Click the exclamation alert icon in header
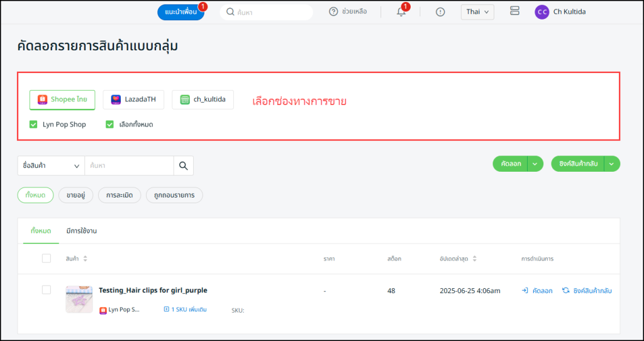The image size is (644, 341). click(x=440, y=12)
